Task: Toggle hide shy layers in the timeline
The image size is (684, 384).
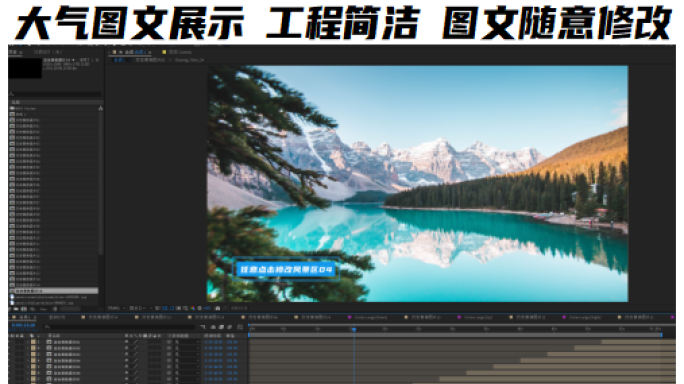Action: [x=213, y=327]
